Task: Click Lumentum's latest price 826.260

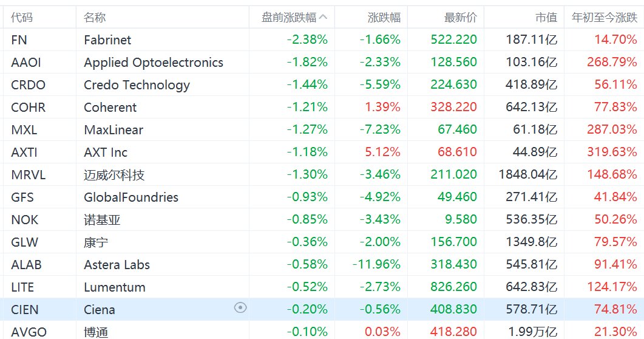Action: pos(454,287)
